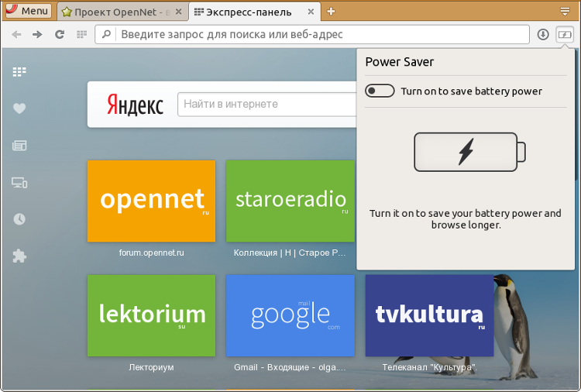581x392 pixels.
Task: Switch to the Проект OpenNet tab
Action: click(x=122, y=12)
